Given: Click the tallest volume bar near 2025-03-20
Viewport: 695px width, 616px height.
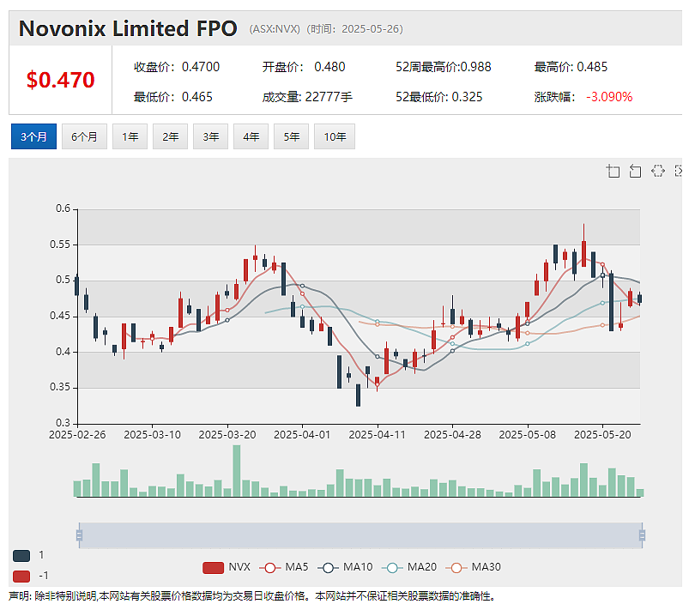Looking at the screenshot, I should (x=237, y=471).
